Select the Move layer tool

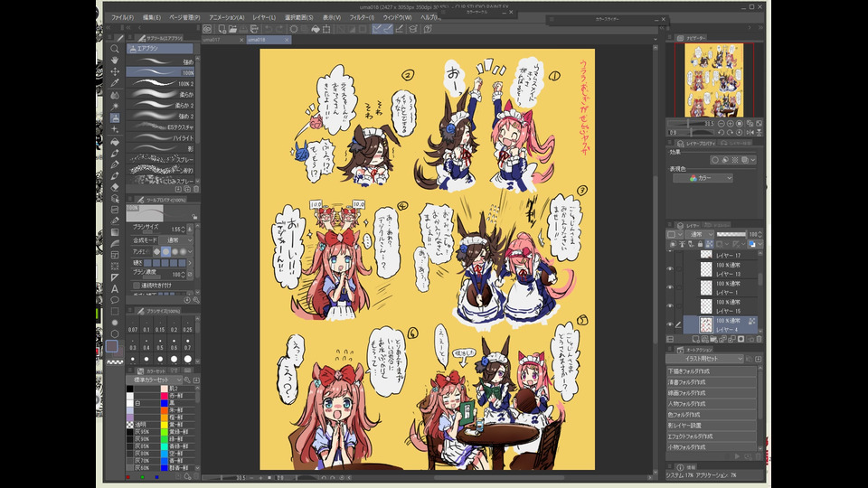click(115, 71)
